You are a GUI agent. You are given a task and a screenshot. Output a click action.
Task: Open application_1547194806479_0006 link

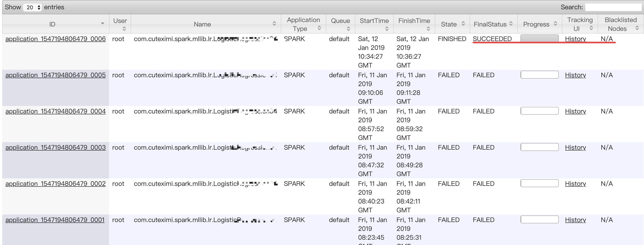[x=55, y=39]
